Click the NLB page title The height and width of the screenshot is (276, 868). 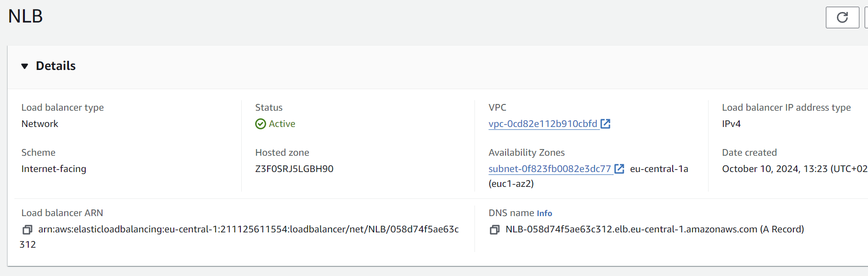point(25,16)
